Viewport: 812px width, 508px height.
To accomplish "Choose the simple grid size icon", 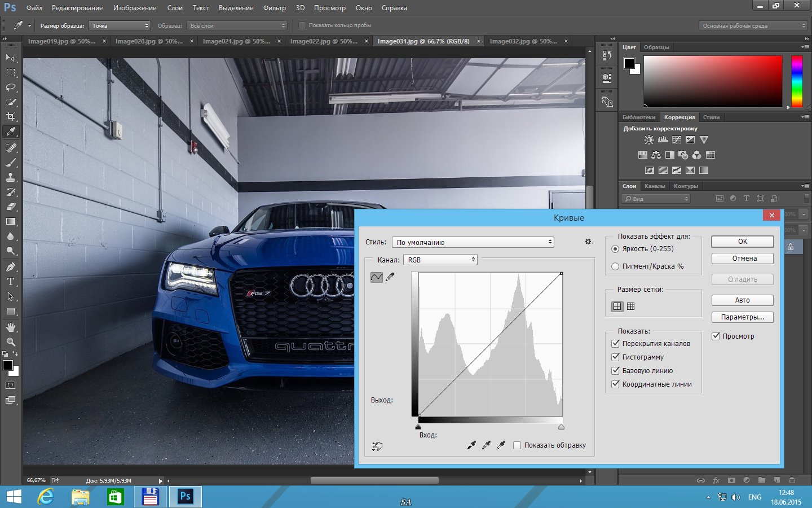I will point(617,306).
